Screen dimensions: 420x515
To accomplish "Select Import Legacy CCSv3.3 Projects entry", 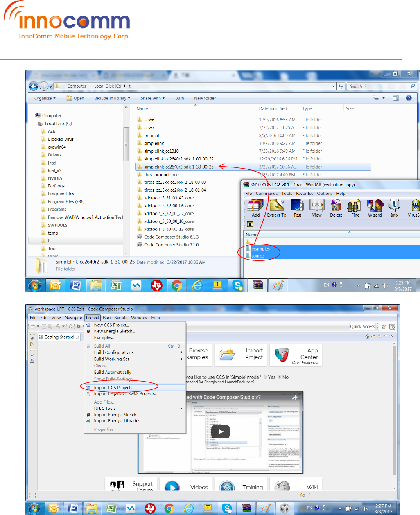I will [135, 394].
